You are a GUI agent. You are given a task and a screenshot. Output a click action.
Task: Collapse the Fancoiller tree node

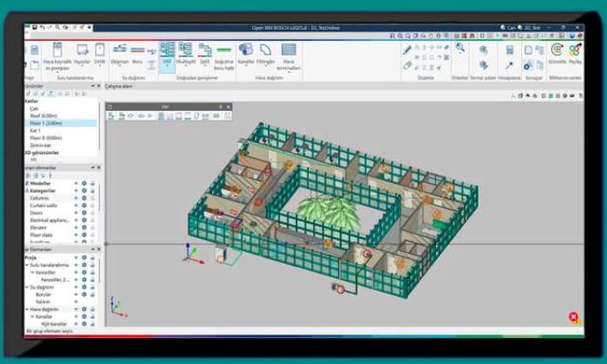tap(33, 272)
